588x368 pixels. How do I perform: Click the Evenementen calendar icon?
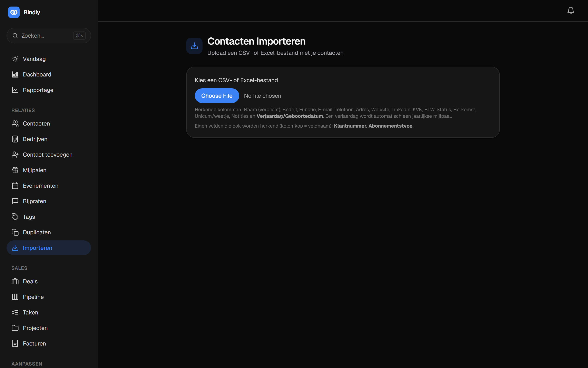coord(15,186)
